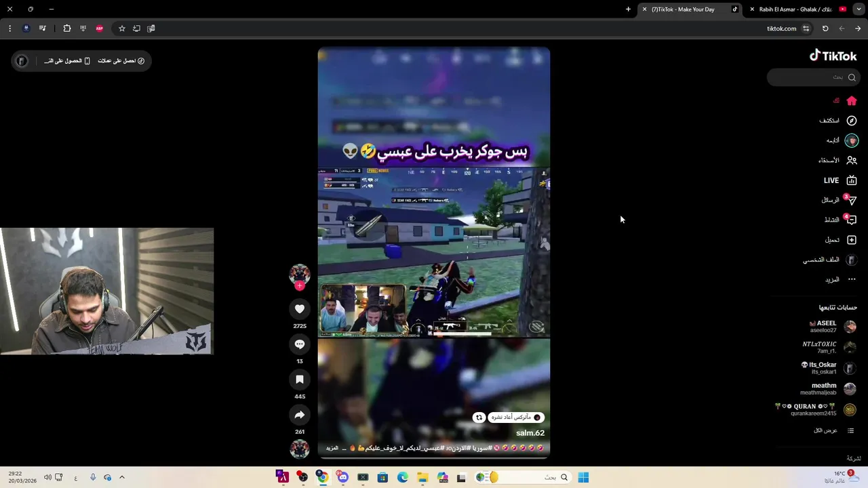868x488 pixels.
Task: Click the TikTok logo
Action: click(x=833, y=56)
